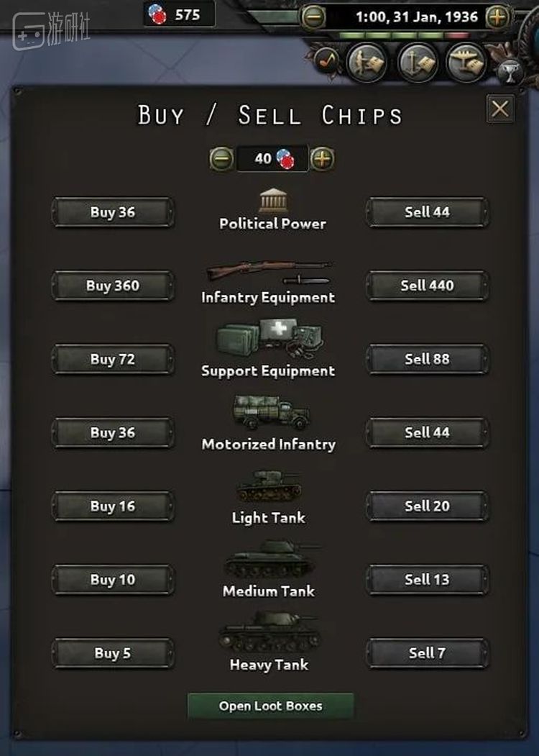This screenshot has height=756, width=539.
Task: Click the game speed indicator bar
Action: coord(405,35)
